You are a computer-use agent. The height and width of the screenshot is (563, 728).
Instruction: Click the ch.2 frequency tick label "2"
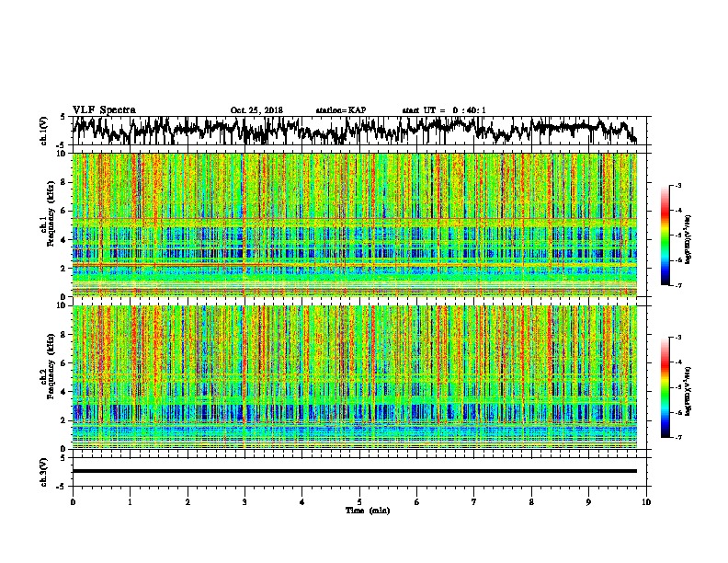point(64,419)
